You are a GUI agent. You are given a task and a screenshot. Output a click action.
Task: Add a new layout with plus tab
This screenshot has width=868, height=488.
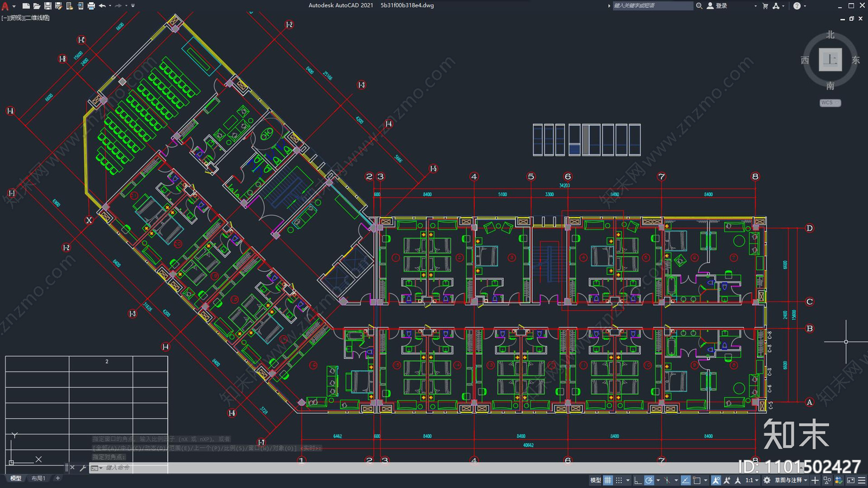(x=58, y=478)
